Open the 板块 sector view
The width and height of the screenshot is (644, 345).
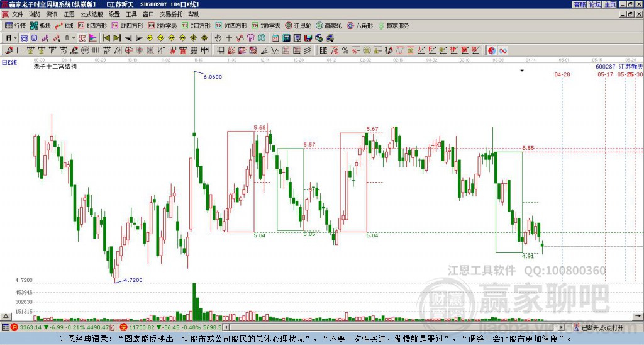(x=40, y=25)
